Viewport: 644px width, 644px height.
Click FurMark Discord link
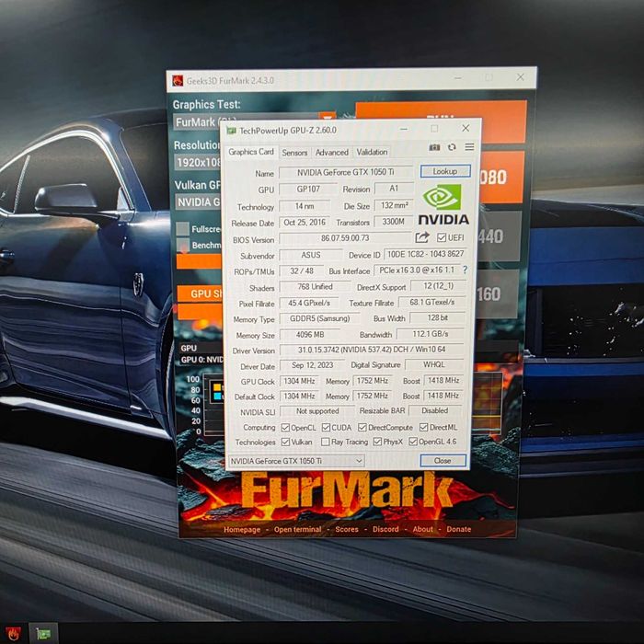click(x=385, y=529)
